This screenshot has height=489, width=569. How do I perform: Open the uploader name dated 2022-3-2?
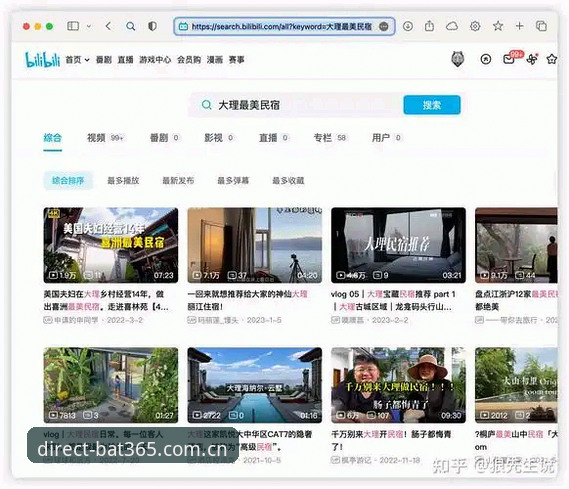click(76, 320)
